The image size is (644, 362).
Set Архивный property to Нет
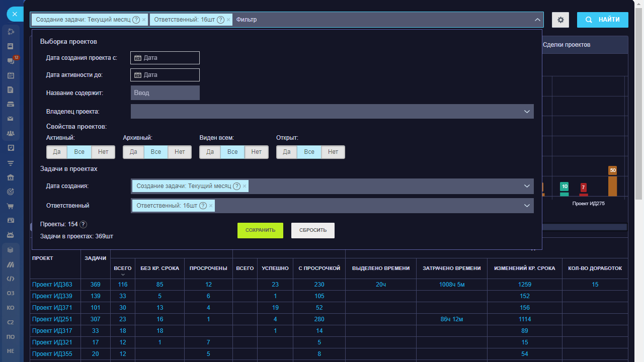180,152
